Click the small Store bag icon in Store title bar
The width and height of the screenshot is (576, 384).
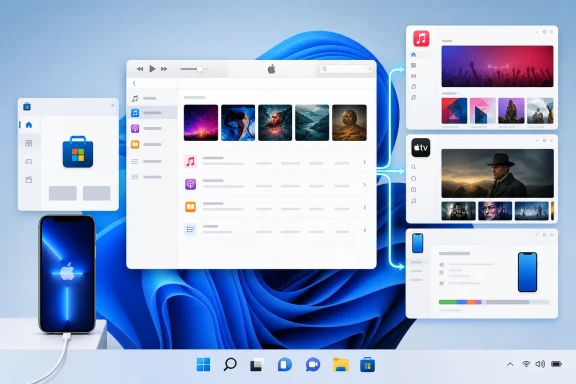(x=27, y=107)
